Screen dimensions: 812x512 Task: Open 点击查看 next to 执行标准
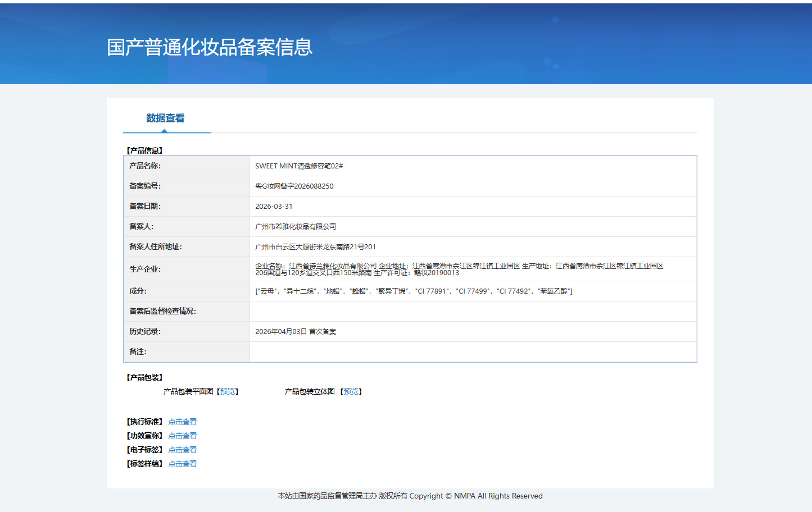point(183,422)
